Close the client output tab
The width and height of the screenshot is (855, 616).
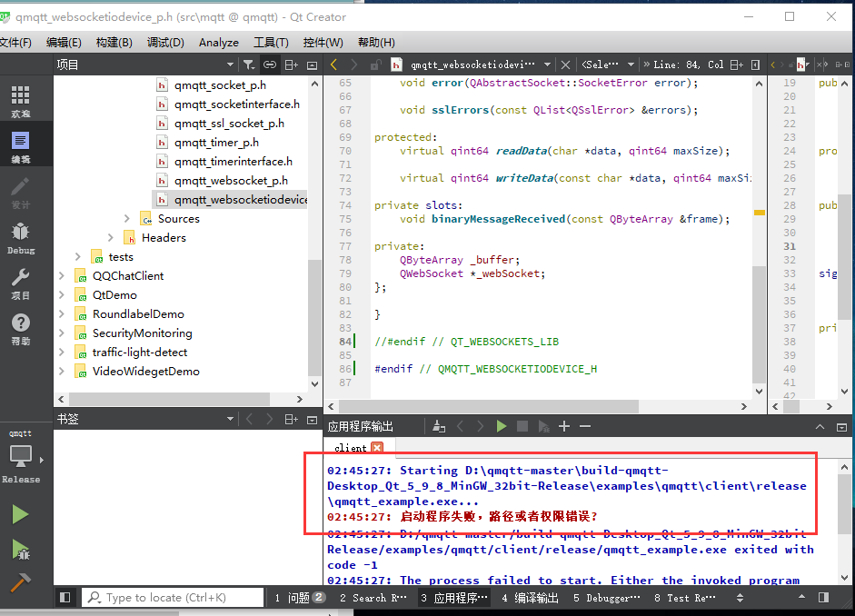(x=377, y=448)
